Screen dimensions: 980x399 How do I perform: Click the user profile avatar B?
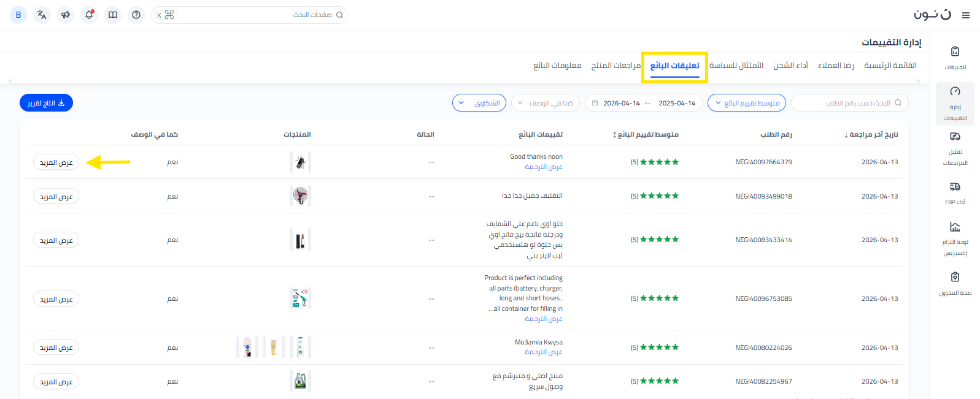pos(18,15)
